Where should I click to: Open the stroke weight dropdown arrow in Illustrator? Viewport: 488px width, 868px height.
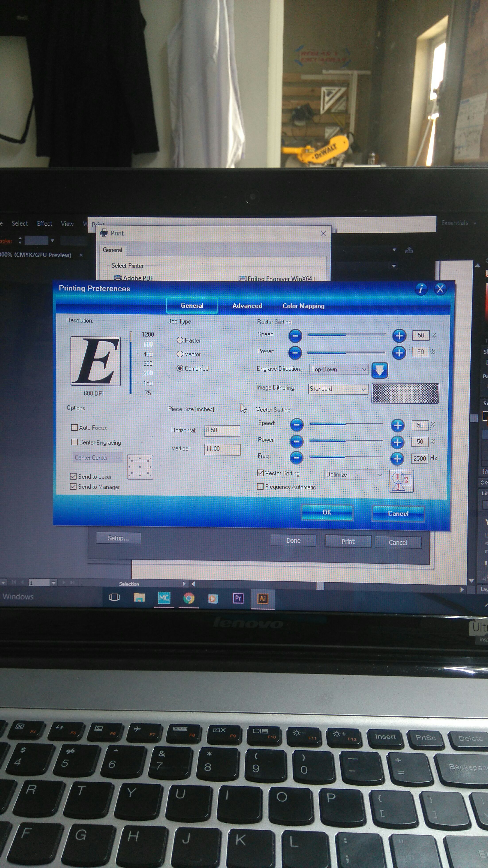(52, 241)
